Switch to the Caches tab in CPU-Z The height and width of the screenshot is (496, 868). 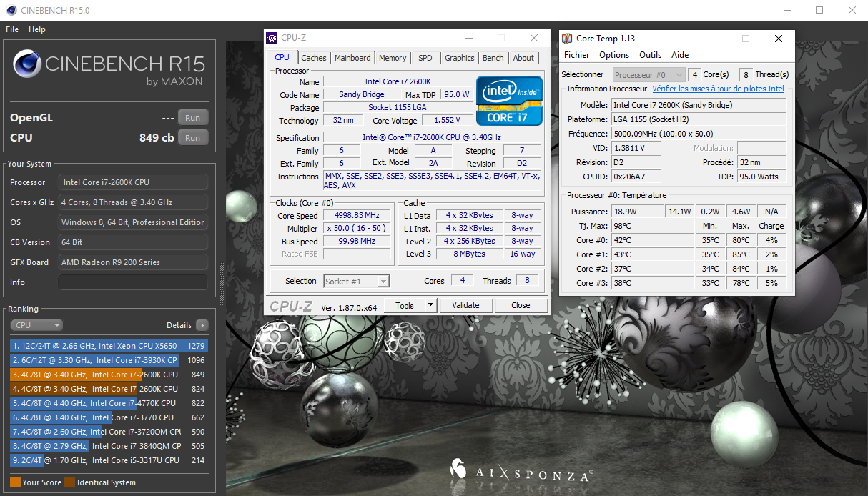point(314,58)
